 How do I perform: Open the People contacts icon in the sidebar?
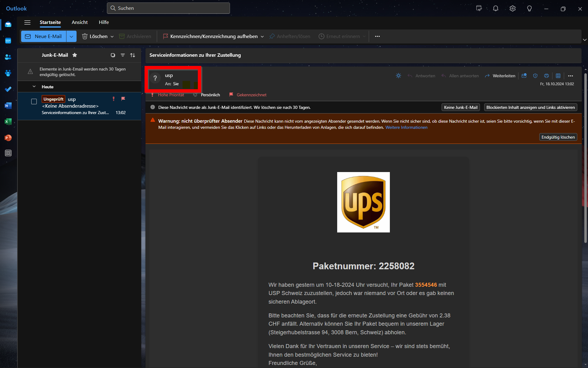pyautogui.click(x=8, y=57)
